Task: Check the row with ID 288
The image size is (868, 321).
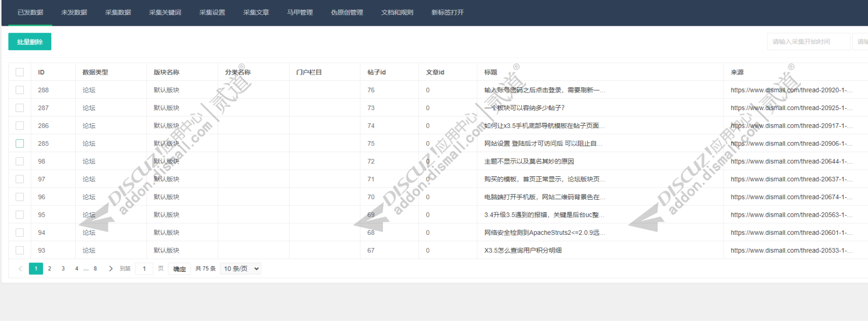Action: (x=20, y=90)
